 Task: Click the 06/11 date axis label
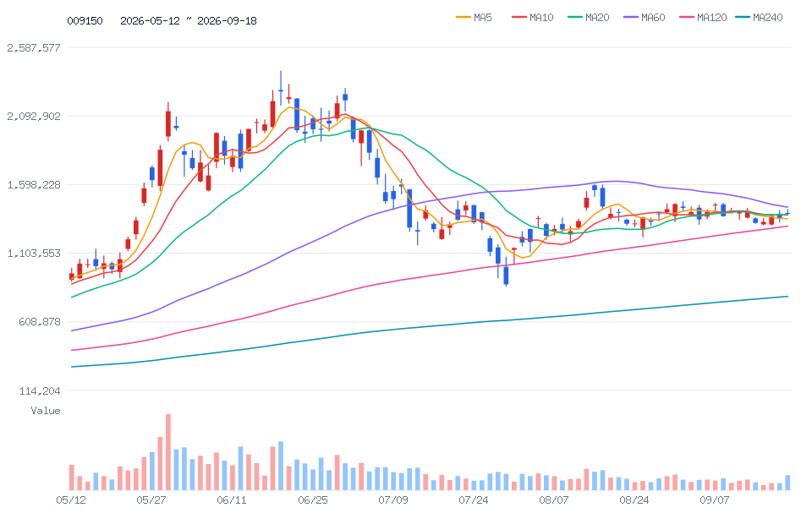232,500
